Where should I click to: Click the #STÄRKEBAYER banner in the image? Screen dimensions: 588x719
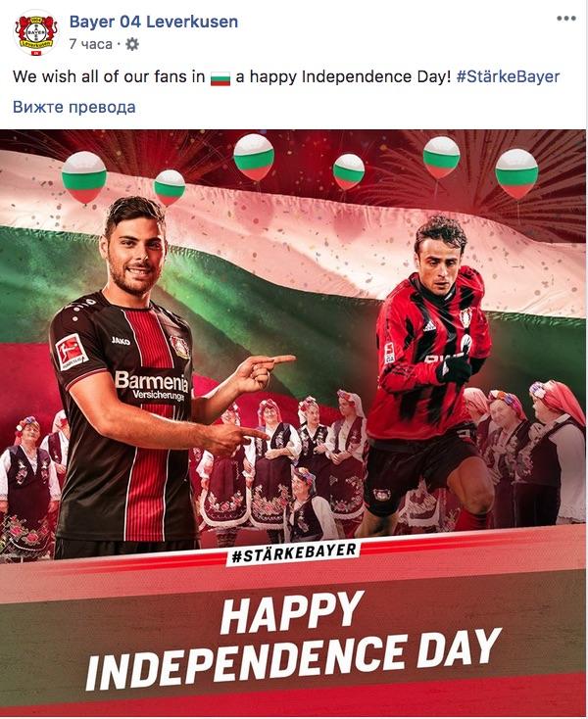click(x=294, y=553)
